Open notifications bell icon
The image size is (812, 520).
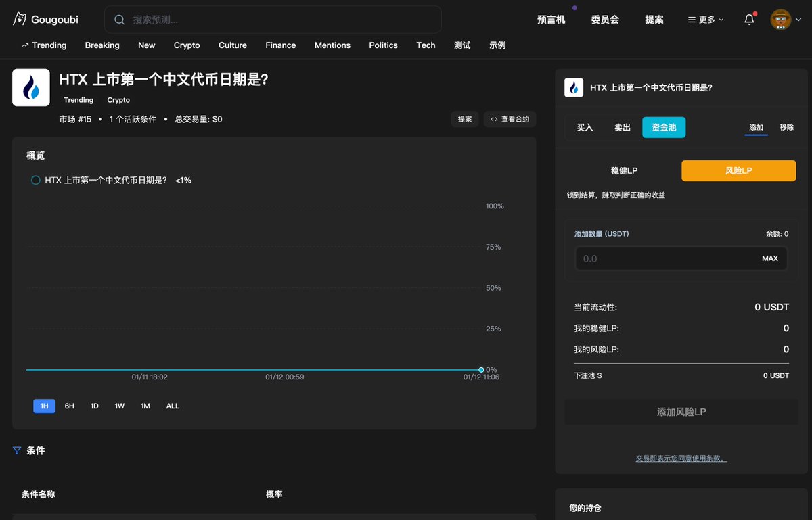click(749, 20)
